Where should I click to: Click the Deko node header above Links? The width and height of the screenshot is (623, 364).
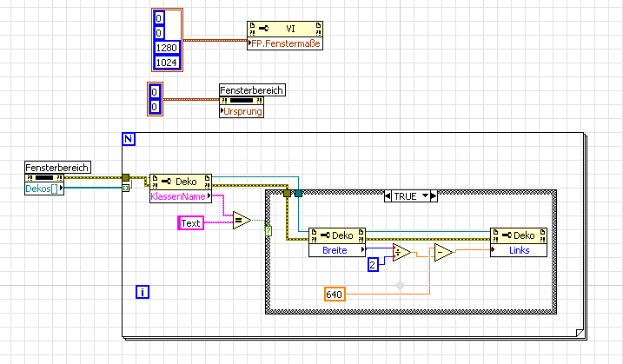pos(519,235)
